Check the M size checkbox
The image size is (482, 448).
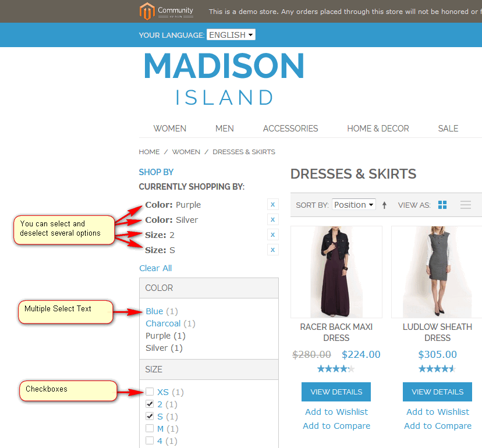(x=150, y=428)
